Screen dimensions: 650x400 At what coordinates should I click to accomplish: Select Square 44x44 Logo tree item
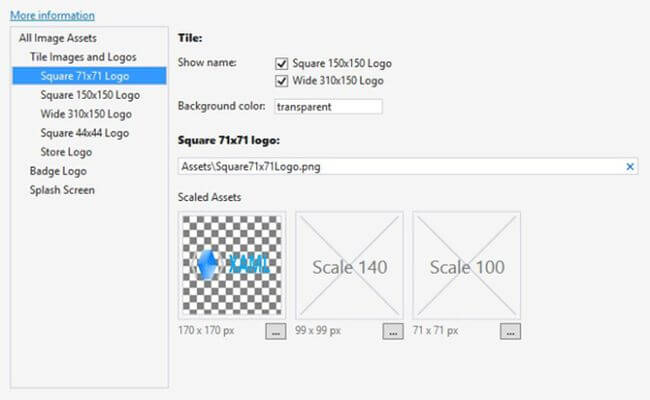85,133
